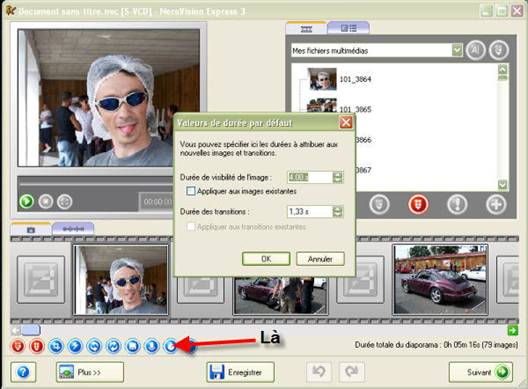Confirm the dialog with OK
The image size is (528, 389).
click(266, 259)
